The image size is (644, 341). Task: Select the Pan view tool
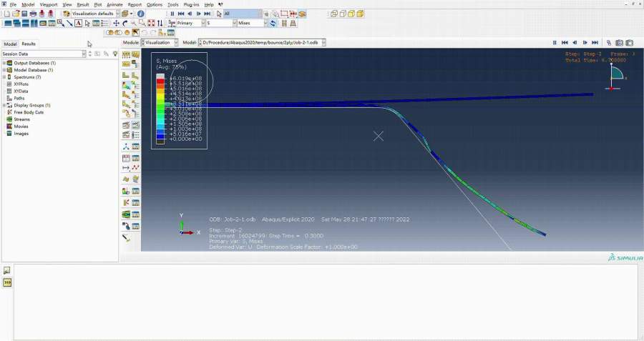(117, 23)
